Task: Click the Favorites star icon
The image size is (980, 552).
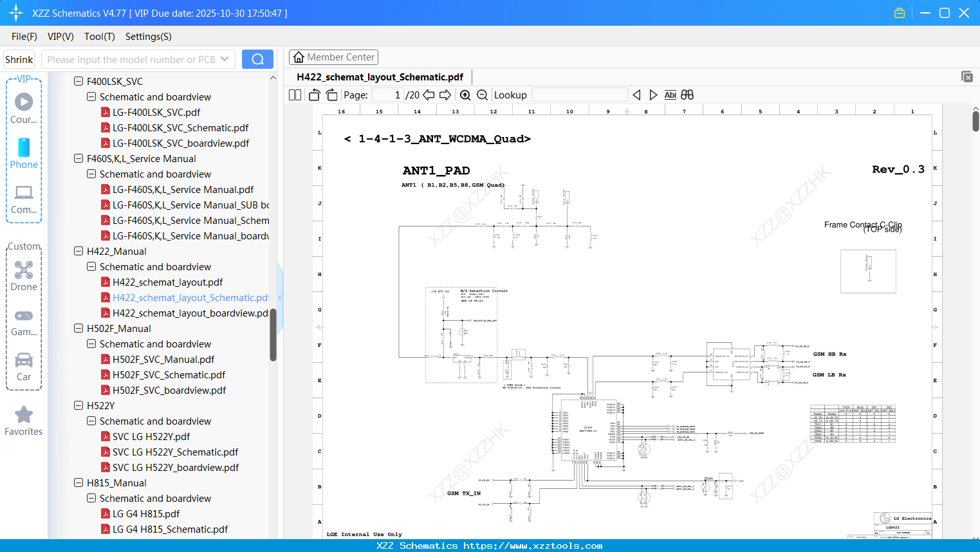Action: click(x=23, y=415)
